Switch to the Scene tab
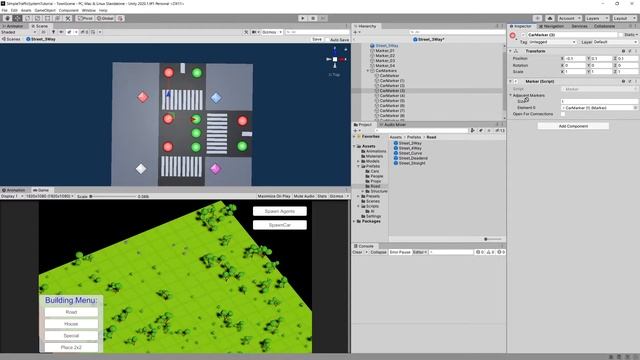This screenshot has width=640, height=360. pyautogui.click(x=40, y=26)
